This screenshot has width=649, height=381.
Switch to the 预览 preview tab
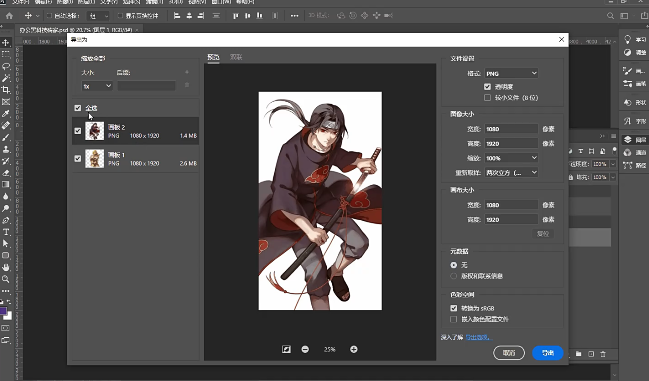[213, 57]
